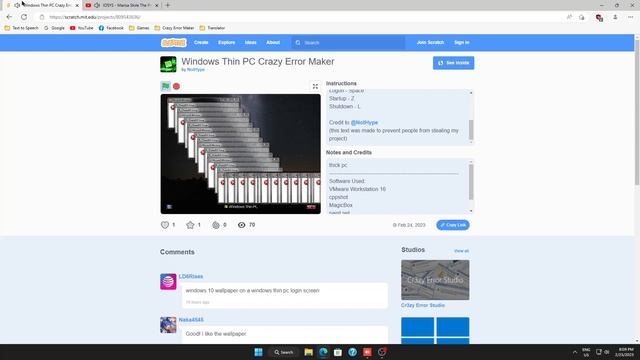Open project author profile link under title
The image size is (640, 360).
[x=196, y=70]
